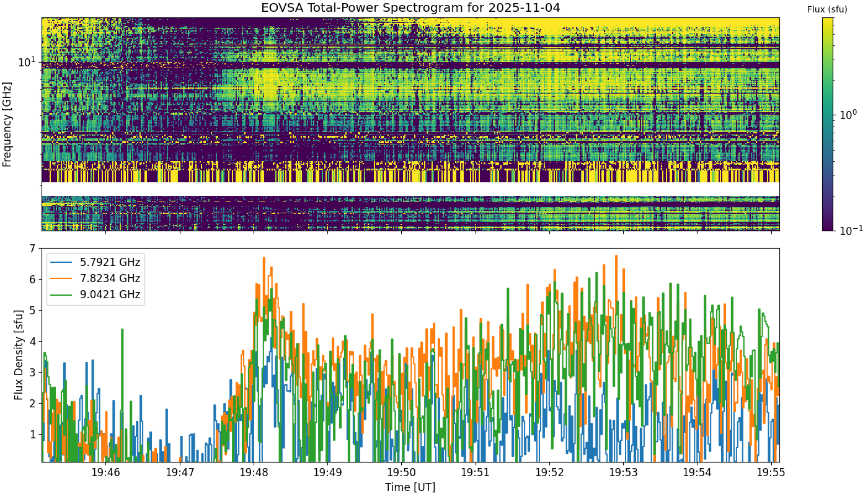Click the 19:55 time tick label

click(x=771, y=474)
